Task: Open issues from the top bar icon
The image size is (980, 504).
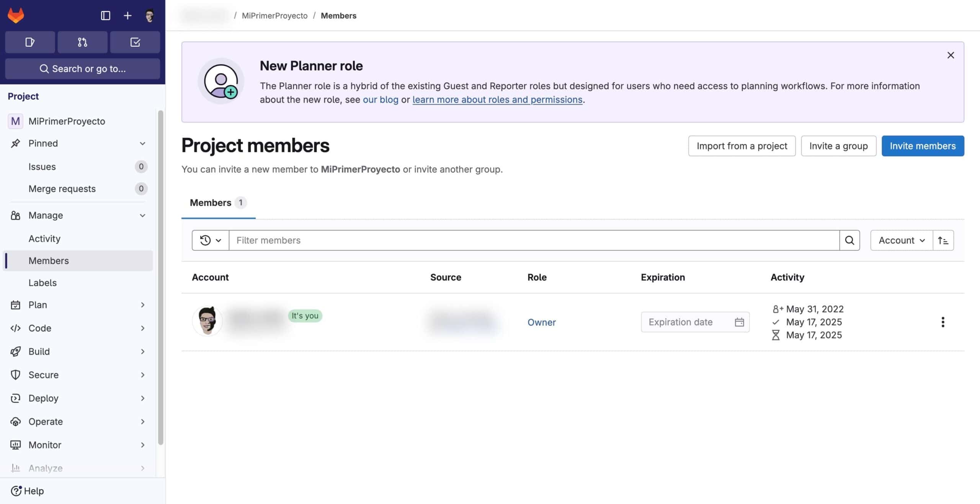Action: click(30, 42)
